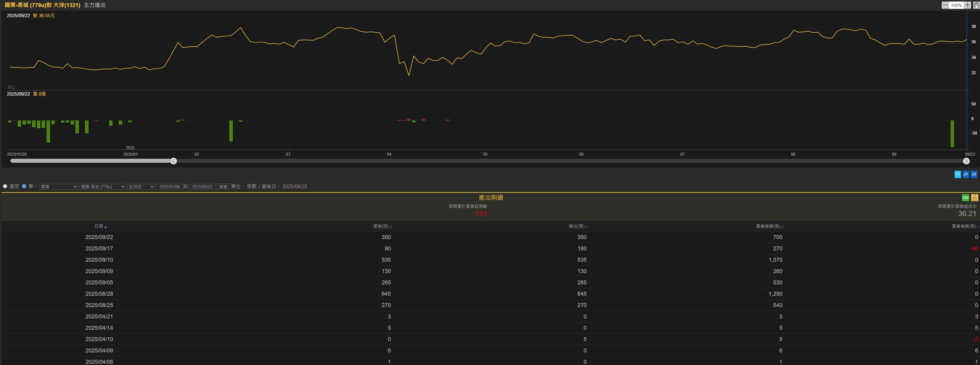Switch chart range to 1Y

(x=958, y=174)
